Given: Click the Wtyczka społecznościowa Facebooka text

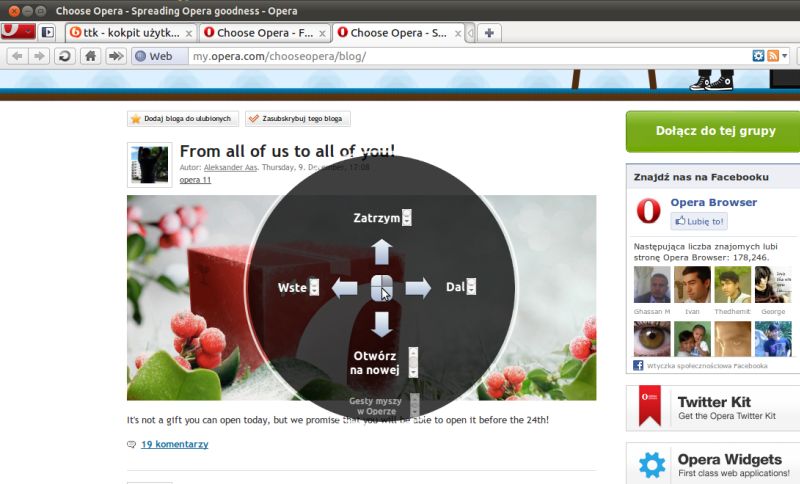Looking at the screenshot, I should pyautogui.click(x=707, y=366).
